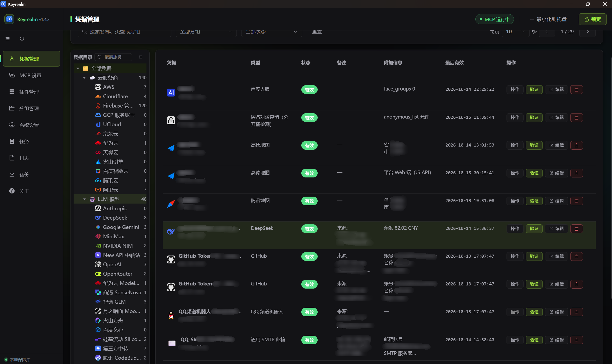Click the Keyrealm logo icon in header
Screen dimensions: 612x364
[x=9, y=19]
